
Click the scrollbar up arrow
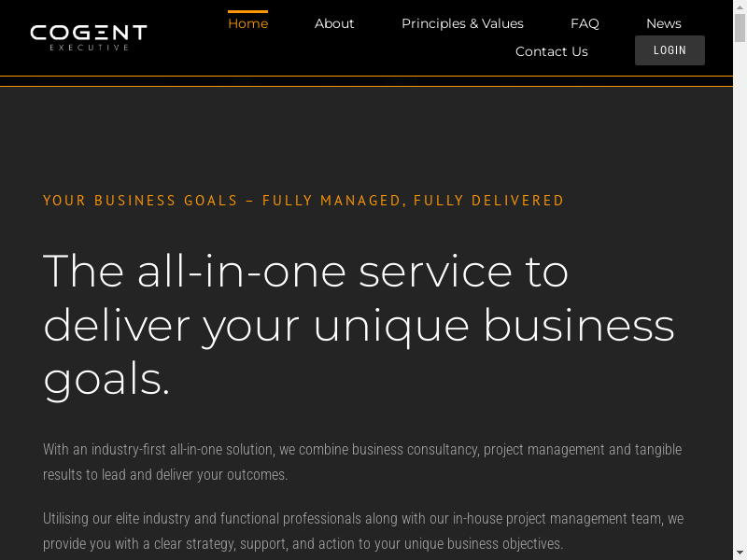[740, 6]
